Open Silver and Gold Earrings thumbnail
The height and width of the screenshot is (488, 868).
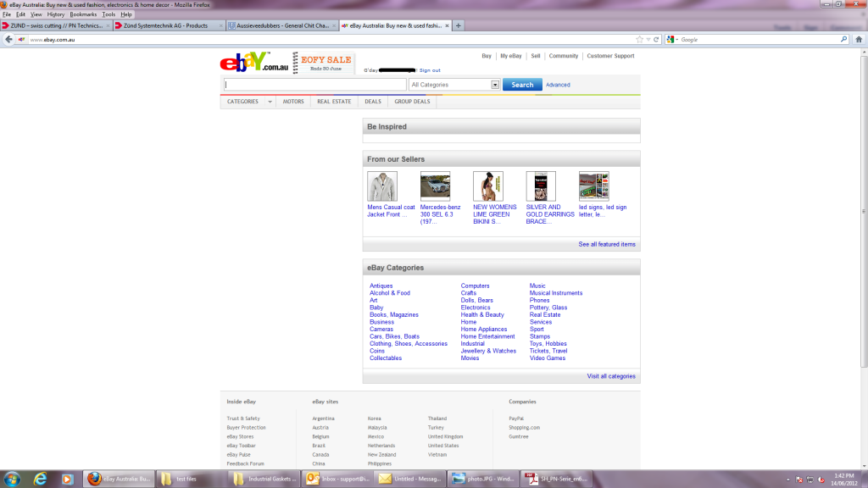(x=541, y=186)
